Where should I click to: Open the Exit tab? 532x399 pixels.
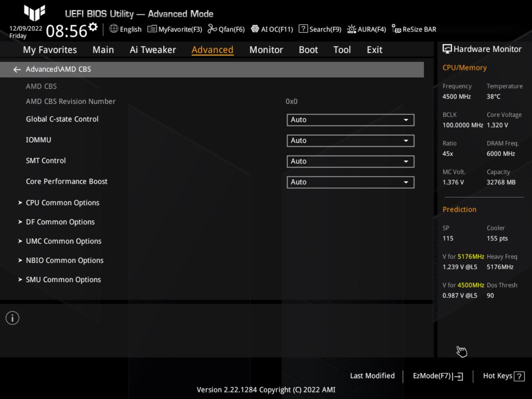(x=374, y=50)
